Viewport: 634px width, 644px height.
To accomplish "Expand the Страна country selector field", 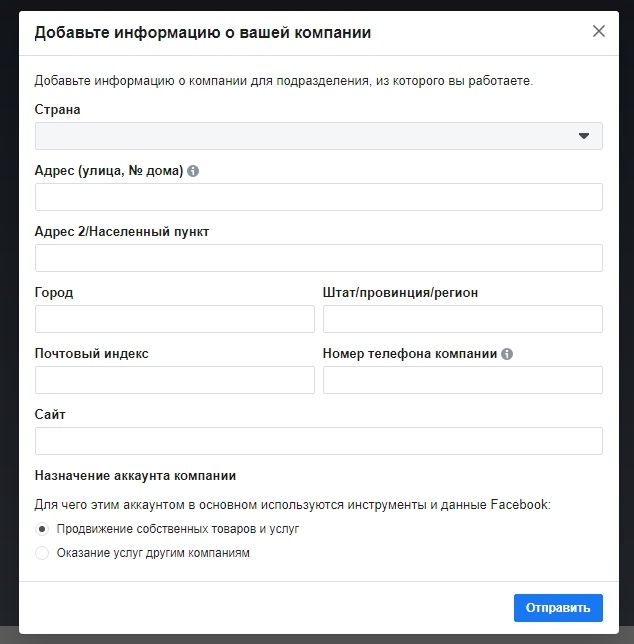I will tap(319, 136).
